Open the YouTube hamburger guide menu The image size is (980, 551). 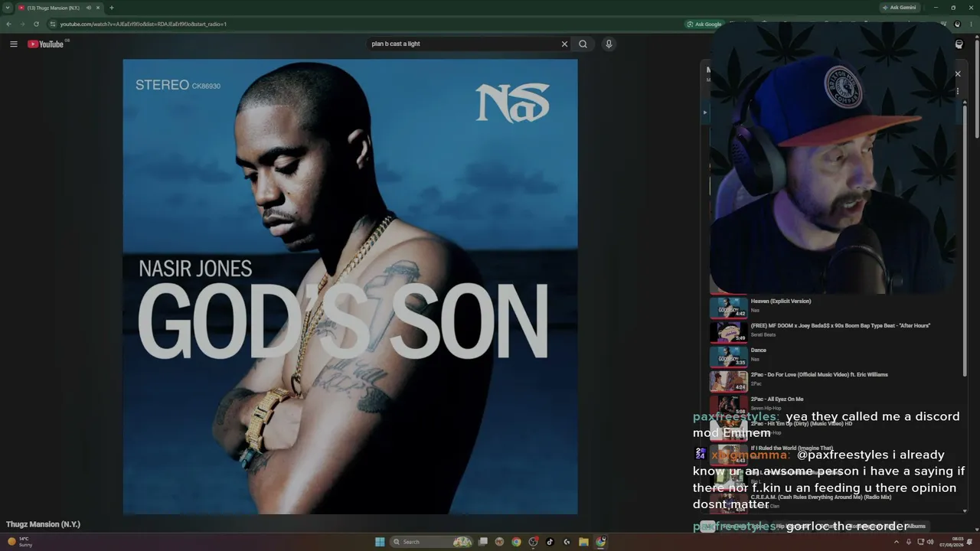(x=14, y=44)
